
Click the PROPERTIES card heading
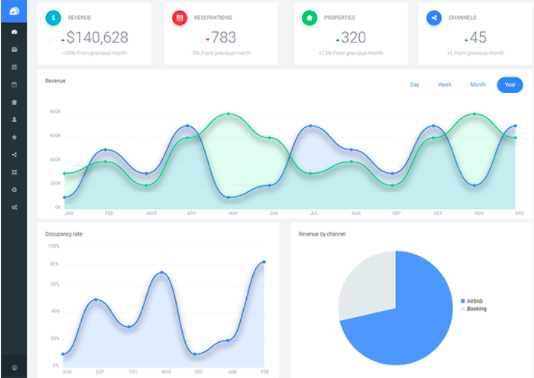tap(340, 18)
